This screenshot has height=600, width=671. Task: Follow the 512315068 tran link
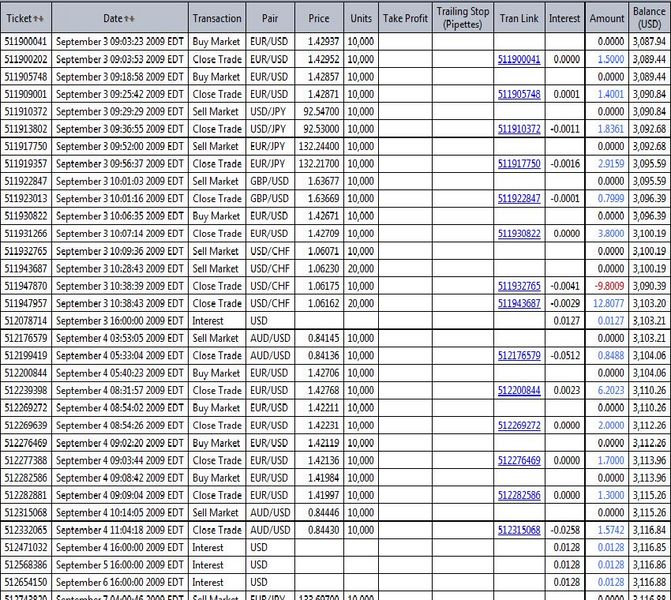519,529
